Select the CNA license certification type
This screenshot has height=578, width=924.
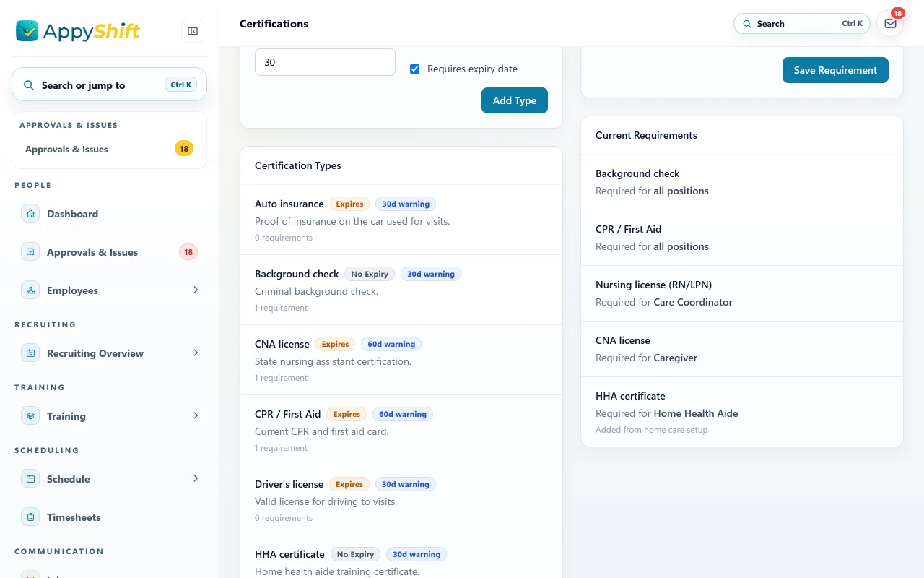401,360
